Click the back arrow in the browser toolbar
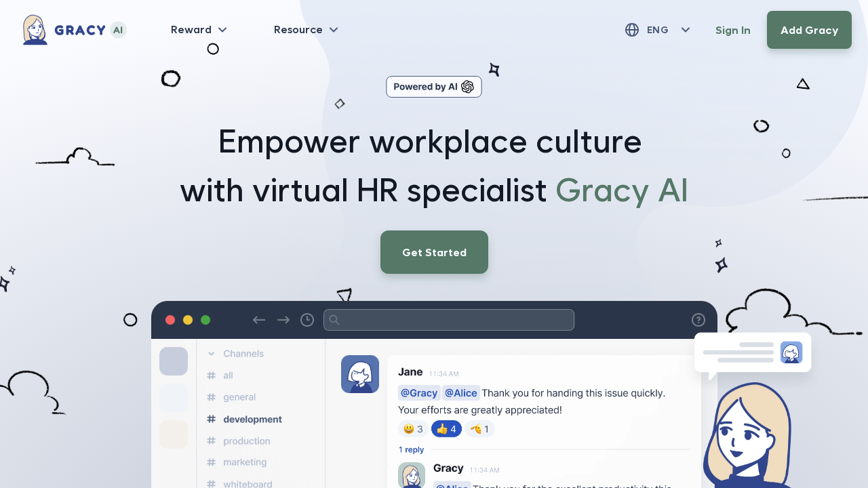 coord(259,319)
